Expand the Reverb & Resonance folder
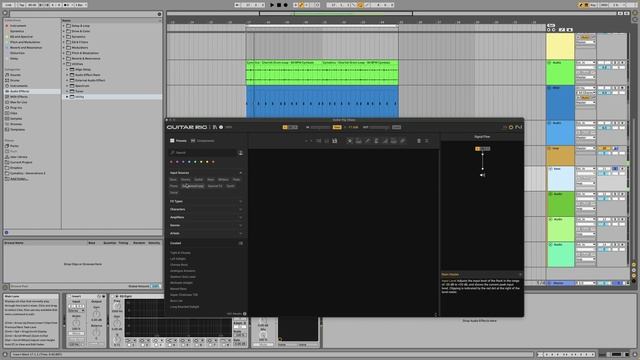The height and width of the screenshot is (360, 640). pyautogui.click(x=64, y=58)
